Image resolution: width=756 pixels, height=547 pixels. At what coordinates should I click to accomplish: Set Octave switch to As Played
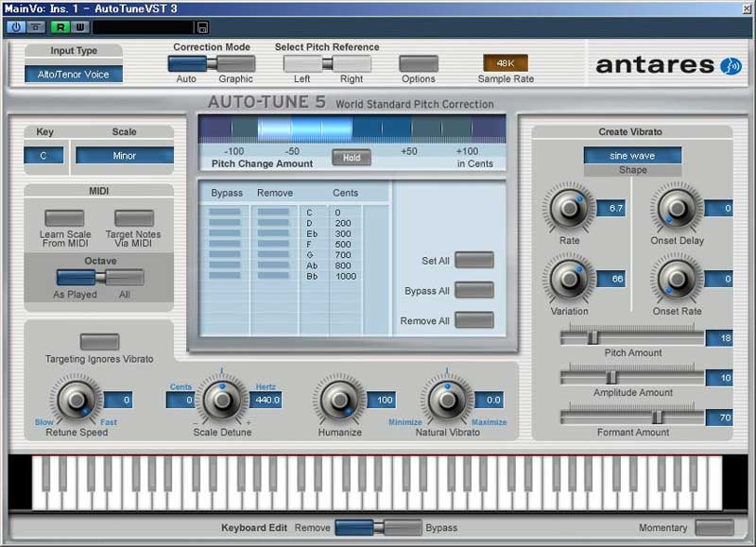(x=76, y=278)
